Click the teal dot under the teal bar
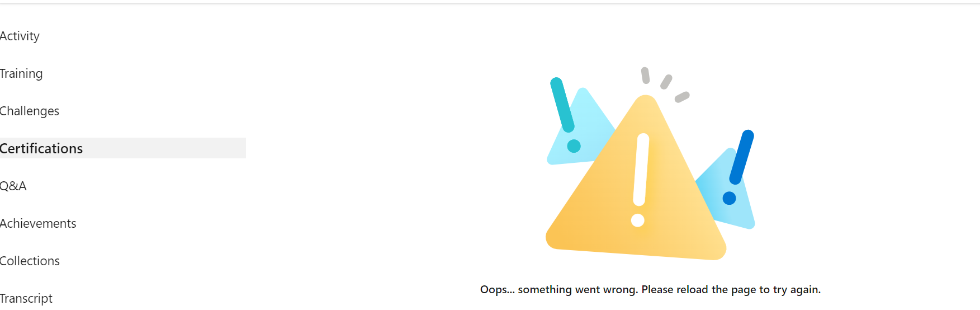This screenshot has width=980, height=310. [574, 146]
